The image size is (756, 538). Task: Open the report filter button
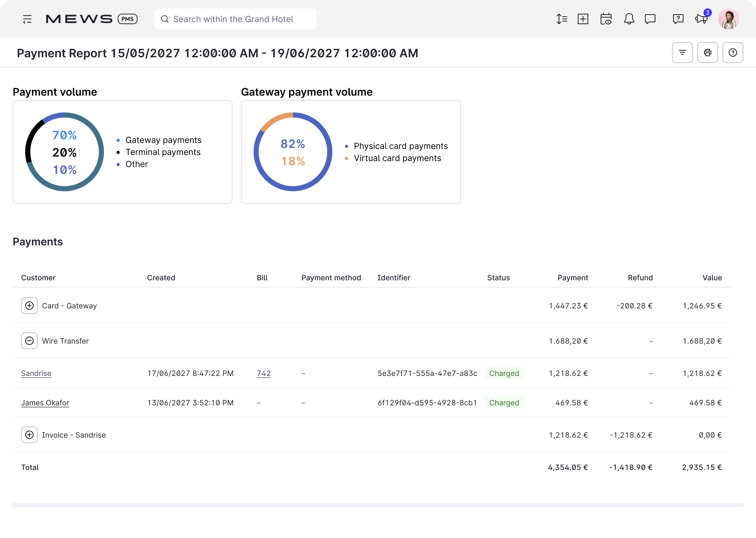tap(682, 52)
